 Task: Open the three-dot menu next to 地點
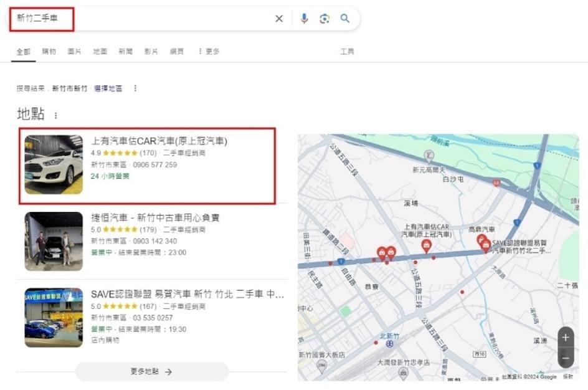pos(56,115)
